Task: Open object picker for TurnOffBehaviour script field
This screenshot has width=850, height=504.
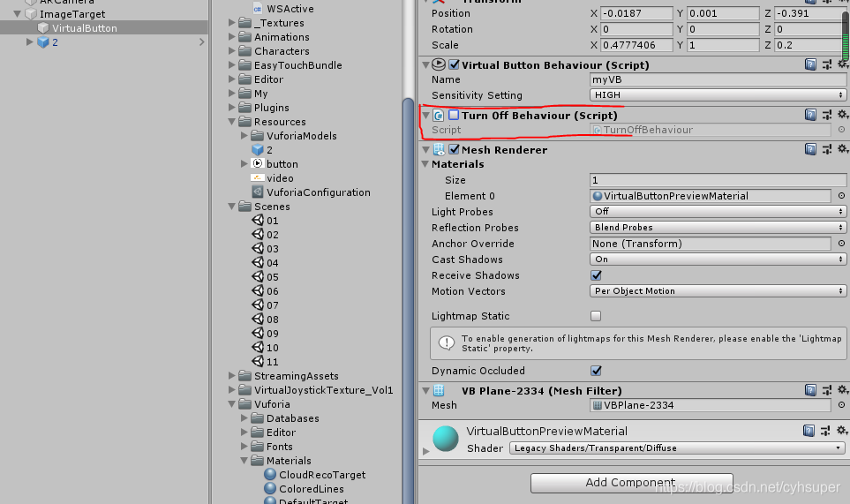Action: (x=841, y=130)
